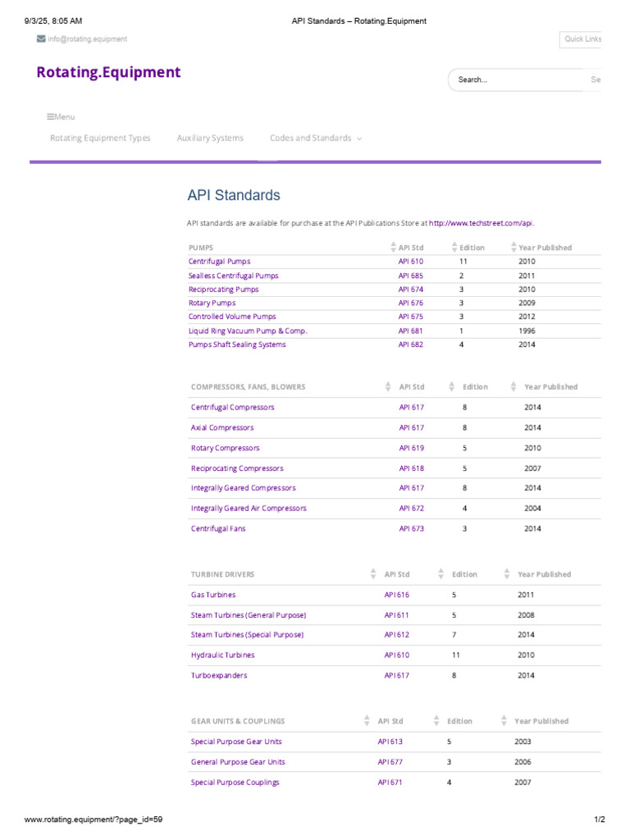
Task: Click API 671 standard link
Action: [390, 782]
